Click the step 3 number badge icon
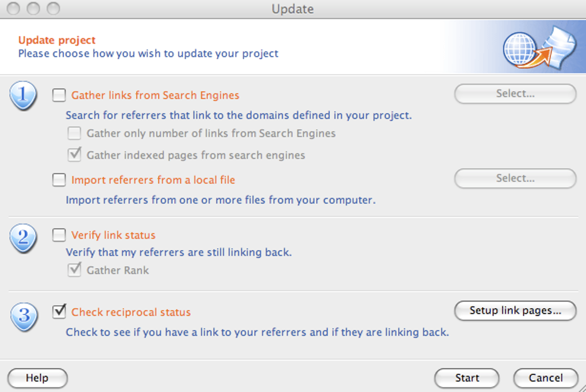Screen dimensions: 586x392 coord(23,316)
